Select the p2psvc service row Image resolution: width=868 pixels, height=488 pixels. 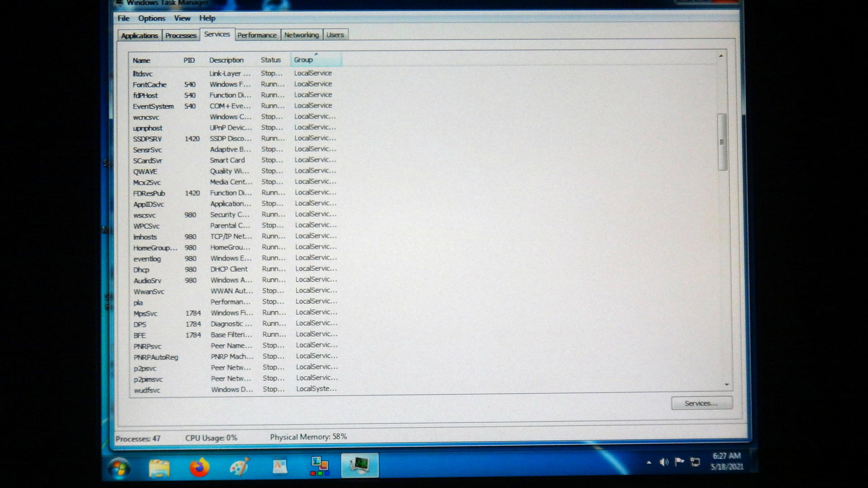235,368
